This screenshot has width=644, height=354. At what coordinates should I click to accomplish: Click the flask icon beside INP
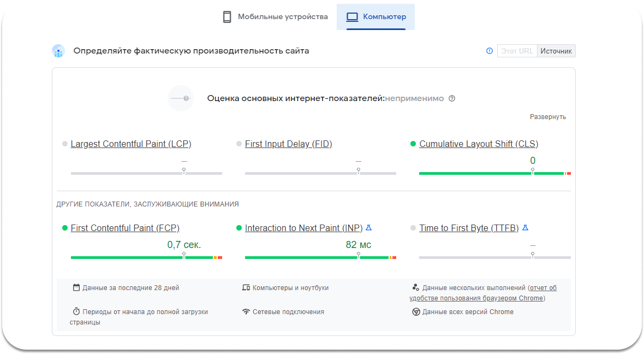click(368, 228)
